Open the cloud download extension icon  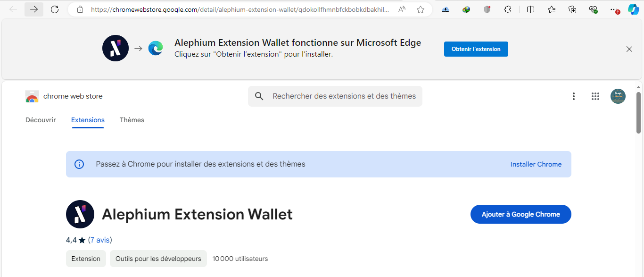coord(446,9)
